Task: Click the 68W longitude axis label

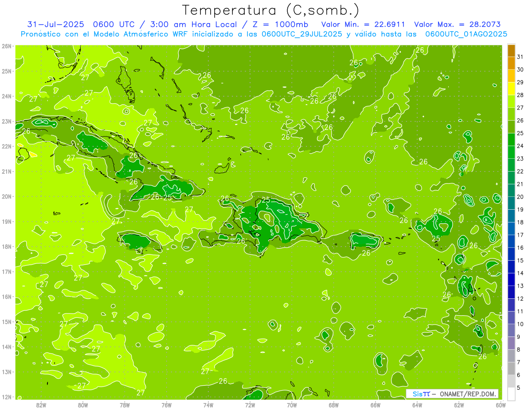Action: 333,404
